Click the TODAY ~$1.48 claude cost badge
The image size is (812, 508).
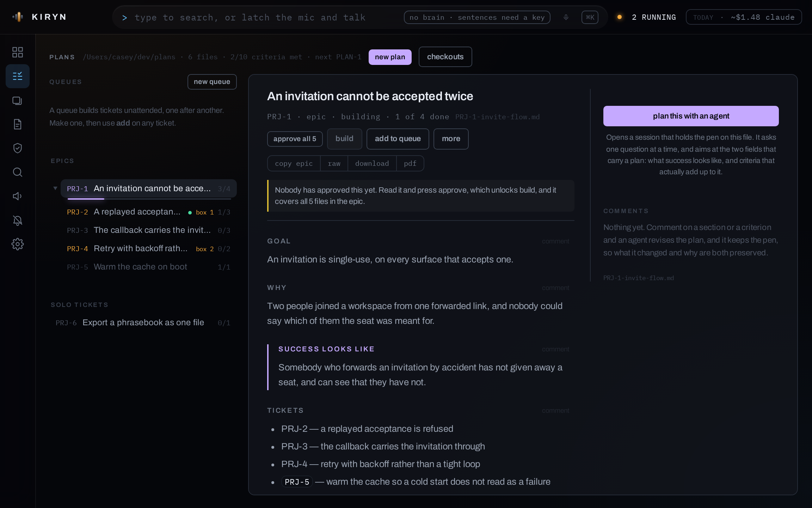click(x=744, y=17)
